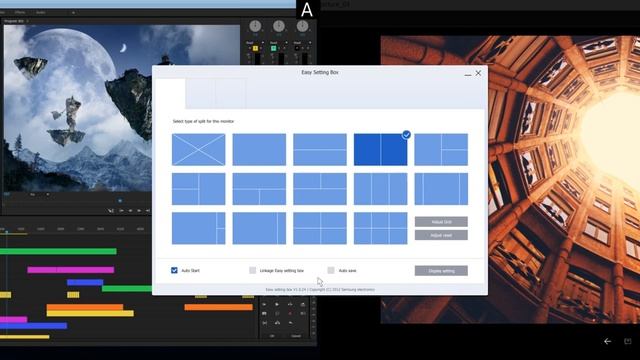Screen dimensions: 640x360
Task: Minimize the Easy Setting Box dialog
Action: 468,74
